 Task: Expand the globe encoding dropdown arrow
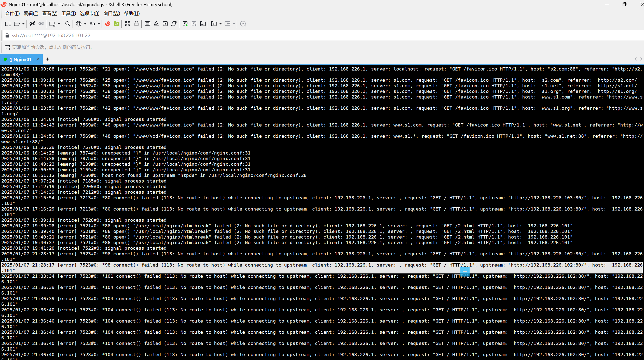pyautogui.click(x=85, y=24)
